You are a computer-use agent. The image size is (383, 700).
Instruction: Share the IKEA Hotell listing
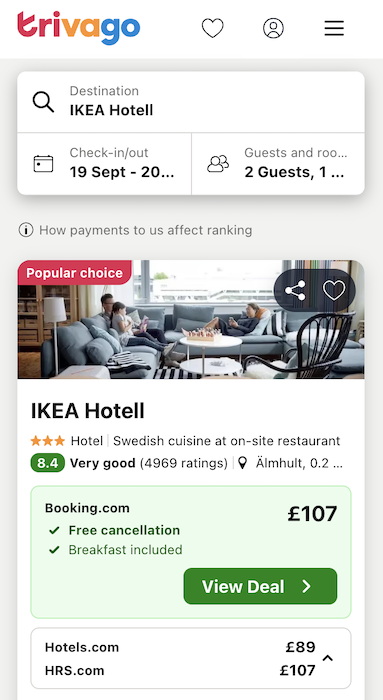[295, 291]
